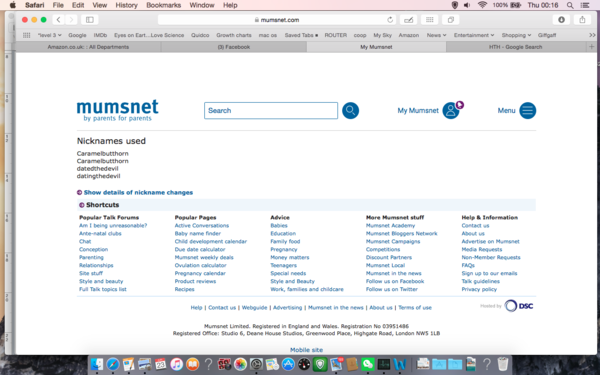
Task: Click the Webguide footer link
Action: click(x=254, y=308)
